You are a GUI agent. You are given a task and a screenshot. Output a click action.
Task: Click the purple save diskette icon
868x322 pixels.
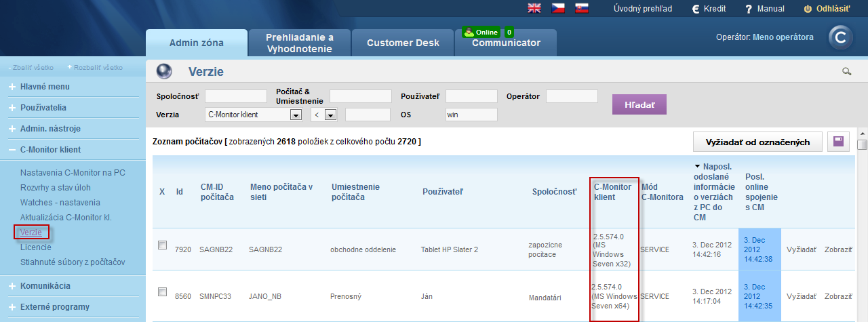[839, 142]
